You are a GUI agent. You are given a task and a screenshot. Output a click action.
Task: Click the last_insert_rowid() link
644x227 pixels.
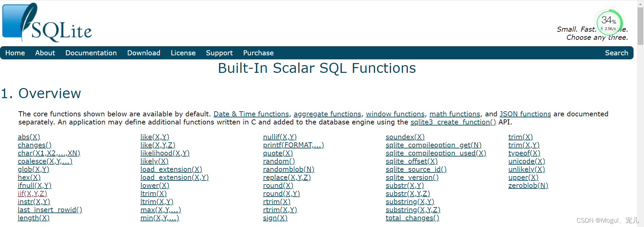[50, 210]
